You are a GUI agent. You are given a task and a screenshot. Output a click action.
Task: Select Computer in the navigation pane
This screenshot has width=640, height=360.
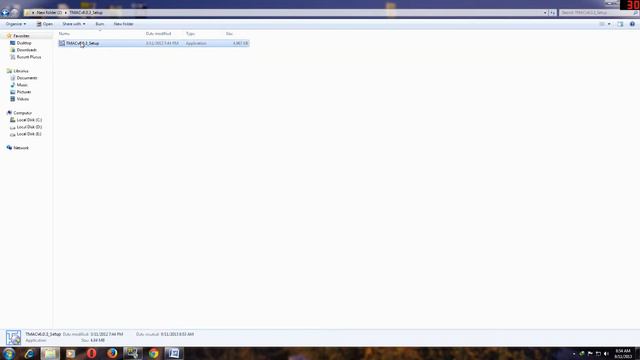[x=22, y=113]
